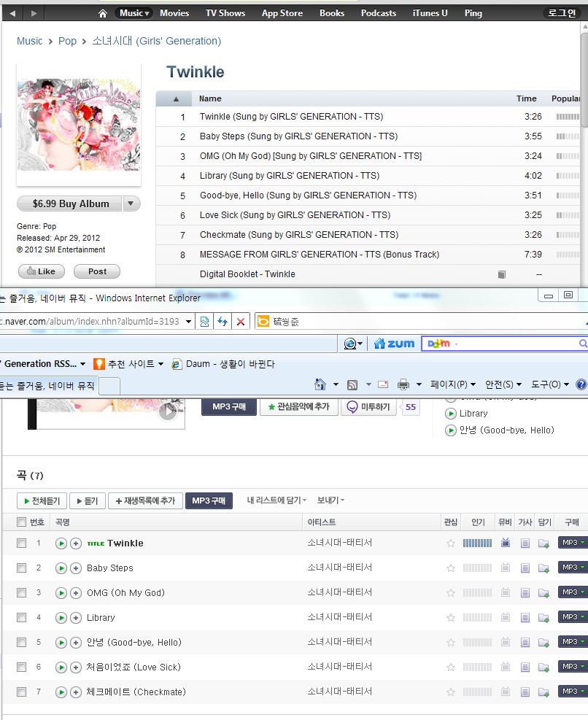
Task: Click RSS feeds icon in IE command bar
Action: click(352, 384)
